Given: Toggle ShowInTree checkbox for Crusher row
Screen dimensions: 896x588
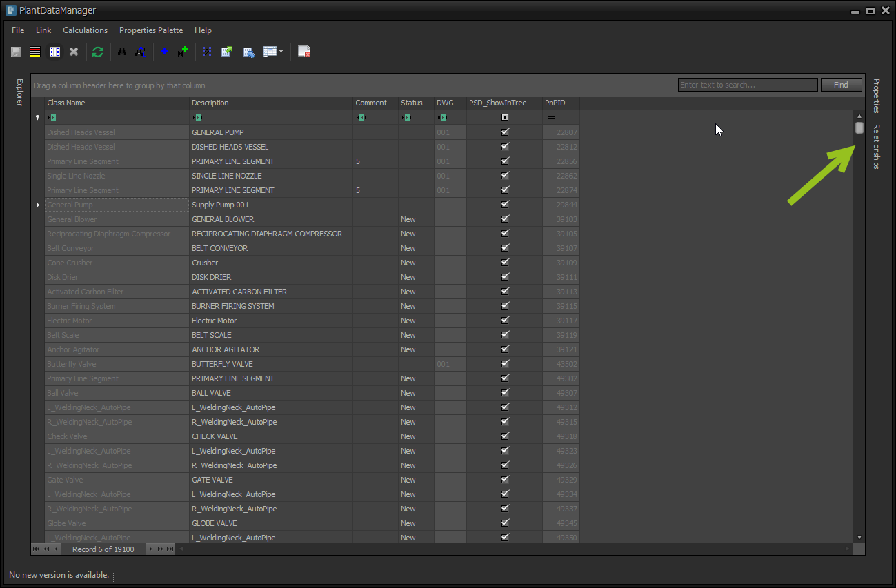Looking at the screenshot, I should (505, 262).
